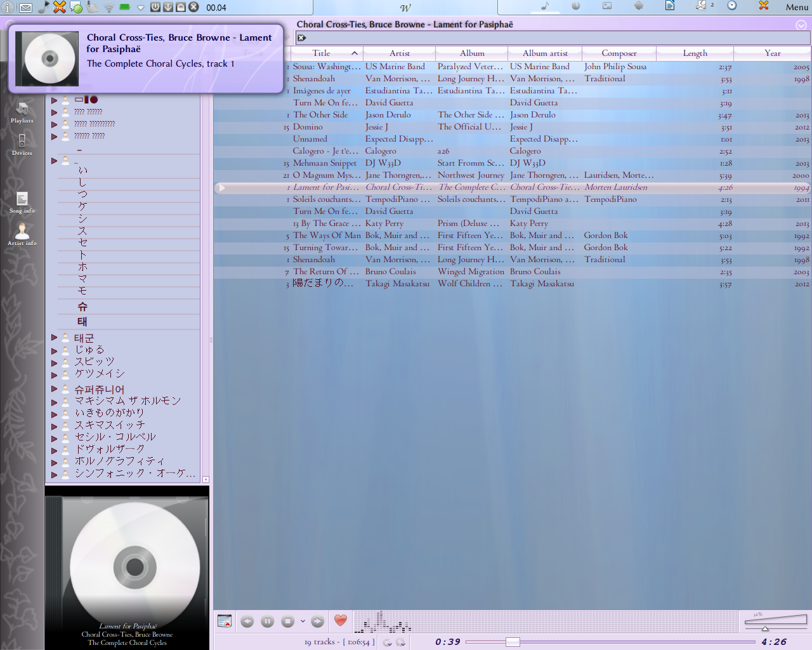The image size is (812, 650).
Task: Select 'Mehmaan Snippet' by DJ W33D
Action: (x=513, y=163)
